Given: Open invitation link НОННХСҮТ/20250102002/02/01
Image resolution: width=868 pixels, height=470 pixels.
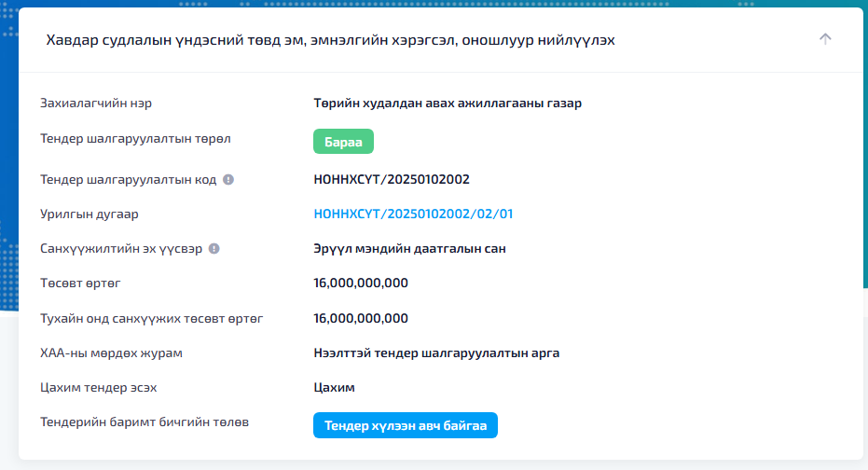Looking at the screenshot, I should pos(414,214).
